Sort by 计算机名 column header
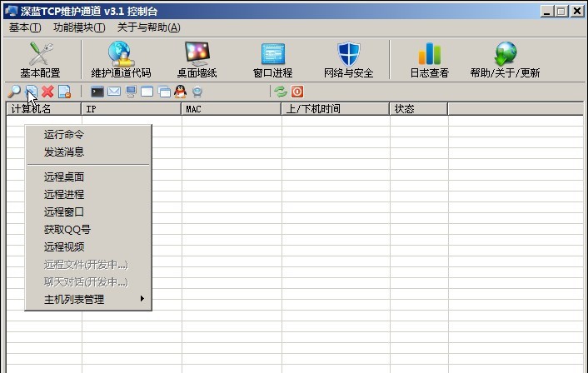The width and height of the screenshot is (588, 373). (44, 109)
